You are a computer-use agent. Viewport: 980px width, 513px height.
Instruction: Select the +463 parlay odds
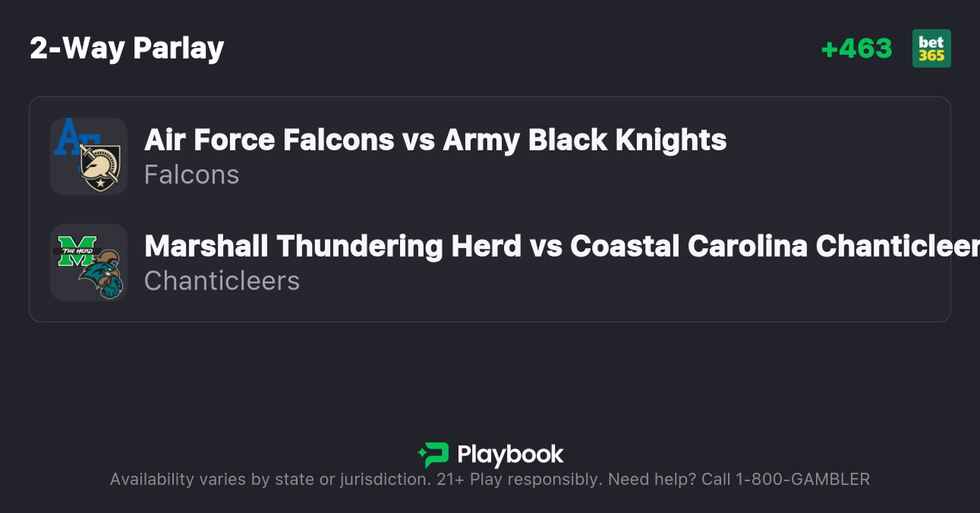[x=856, y=49]
